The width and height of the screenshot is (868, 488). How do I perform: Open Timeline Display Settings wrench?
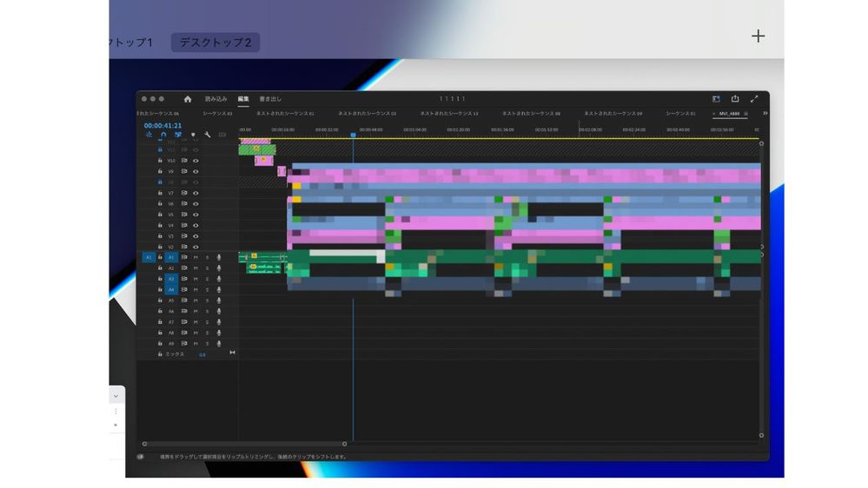(208, 135)
